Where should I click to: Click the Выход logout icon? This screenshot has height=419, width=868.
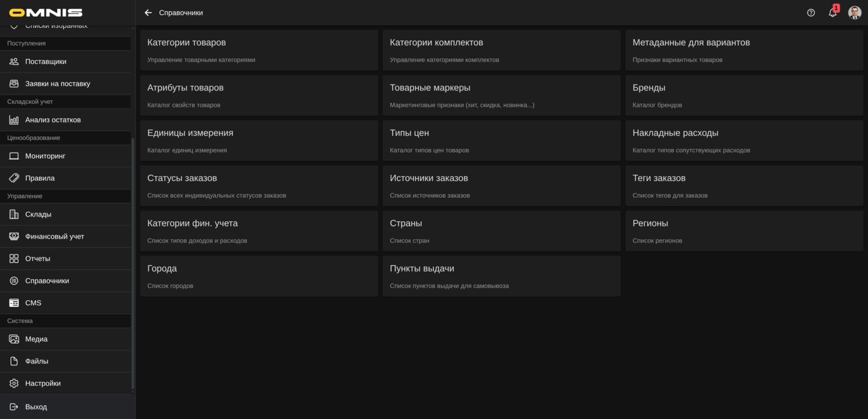pyautogui.click(x=14, y=407)
